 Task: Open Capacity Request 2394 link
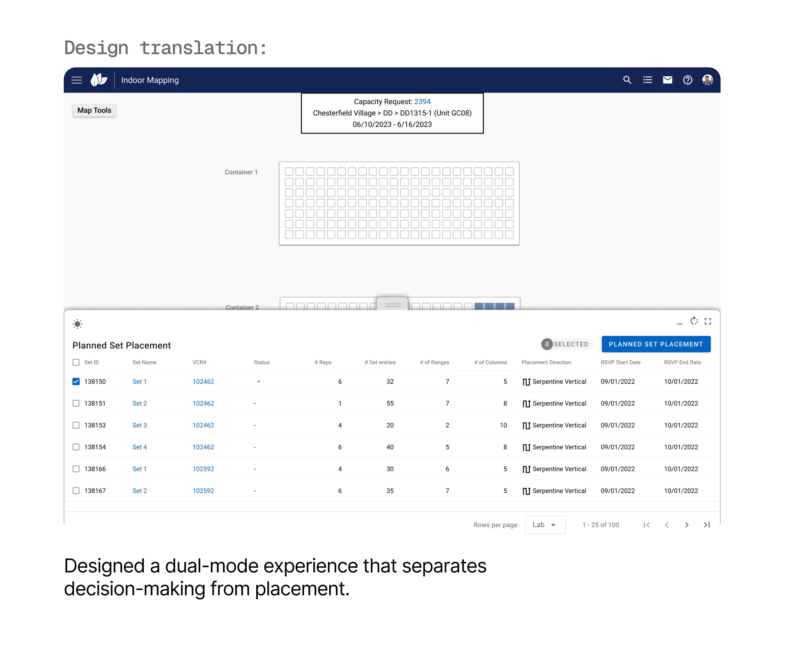coord(422,102)
